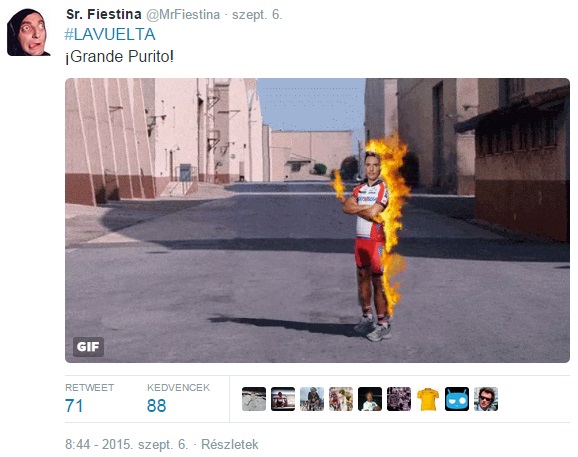The height and width of the screenshot is (457, 578).
Task: Open the sunglasses man liker avatar
Action: [486, 399]
